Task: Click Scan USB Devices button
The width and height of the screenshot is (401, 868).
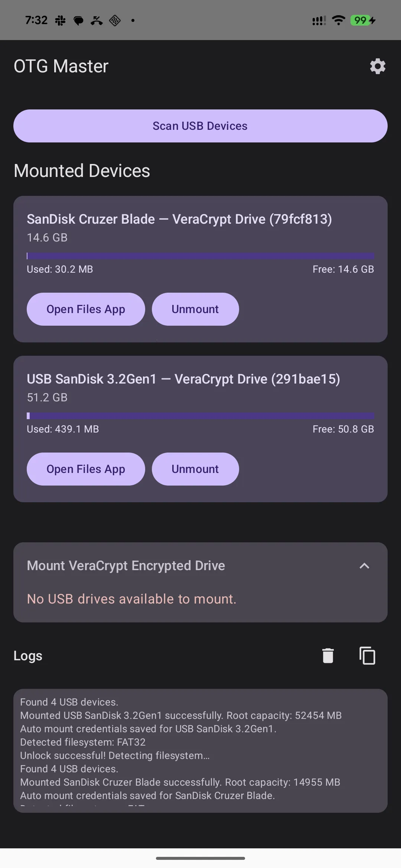Action: (200, 126)
